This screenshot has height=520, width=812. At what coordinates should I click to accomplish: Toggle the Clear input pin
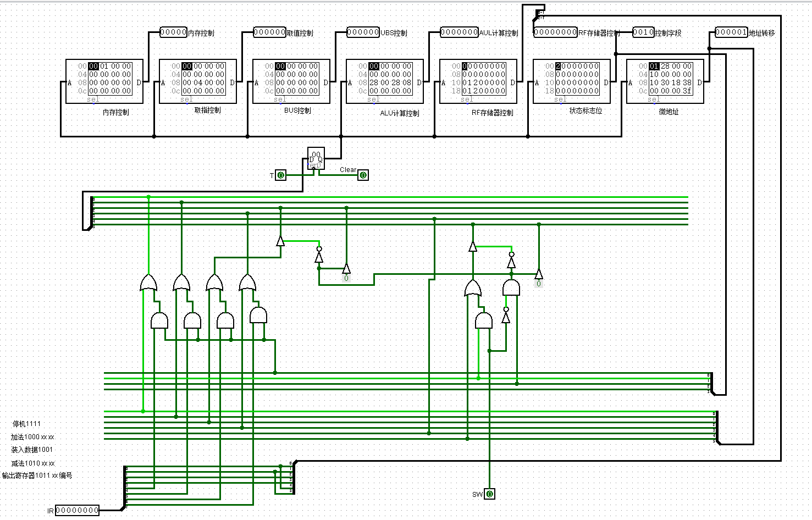click(363, 175)
